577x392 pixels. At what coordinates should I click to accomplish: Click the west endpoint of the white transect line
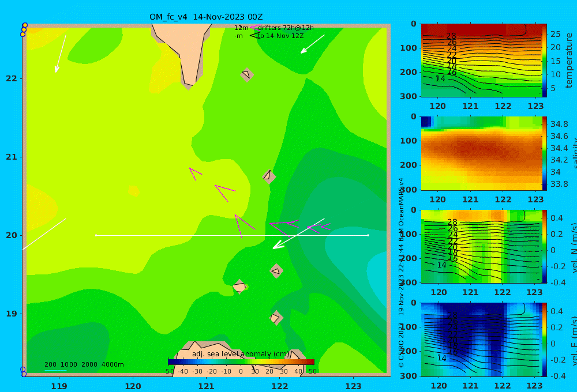click(x=96, y=235)
